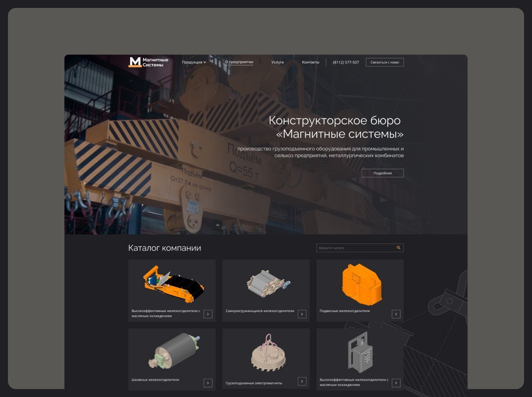The width and height of the screenshot is (532, 397).
Task: Open the arrow on the Саморазгружающиеся железоотделители card
Action: pyautogui.click(x=302, y=314)
